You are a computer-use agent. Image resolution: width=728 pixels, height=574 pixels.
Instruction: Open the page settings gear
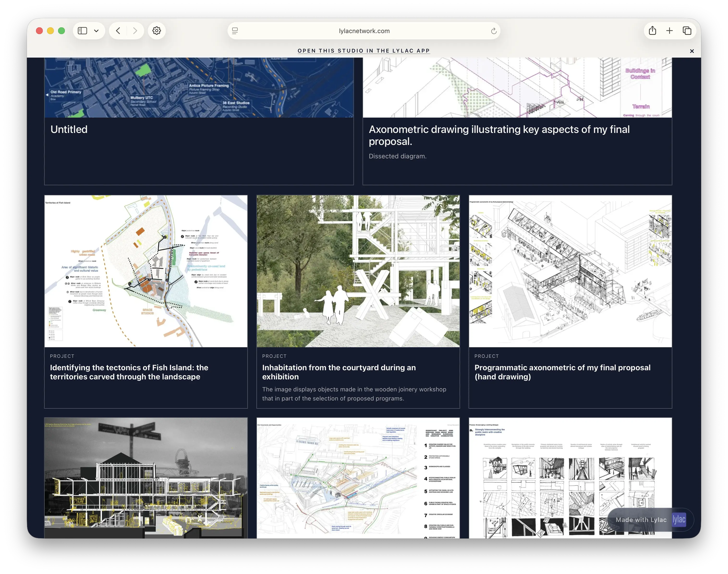coord(157,30)
